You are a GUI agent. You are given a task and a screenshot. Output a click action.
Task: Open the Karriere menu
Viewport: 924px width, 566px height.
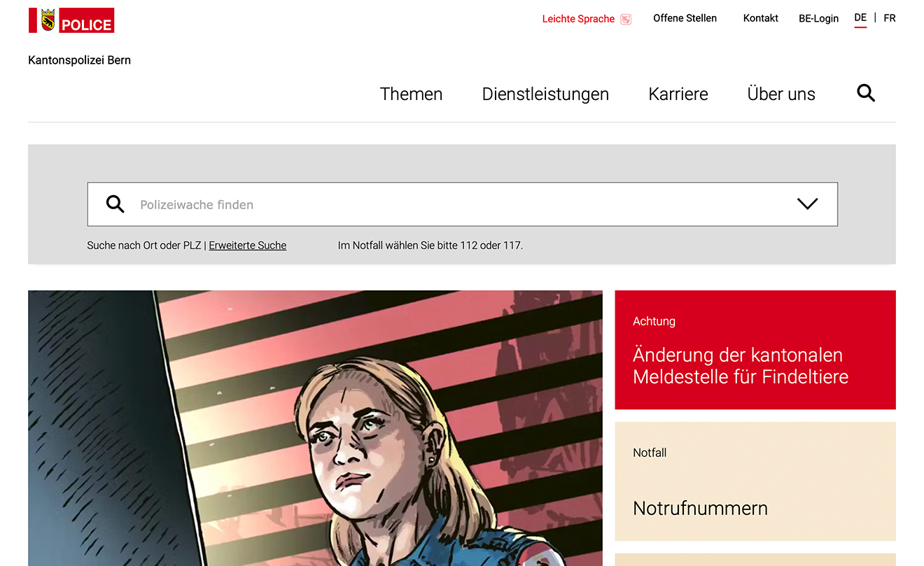point(678,94)
